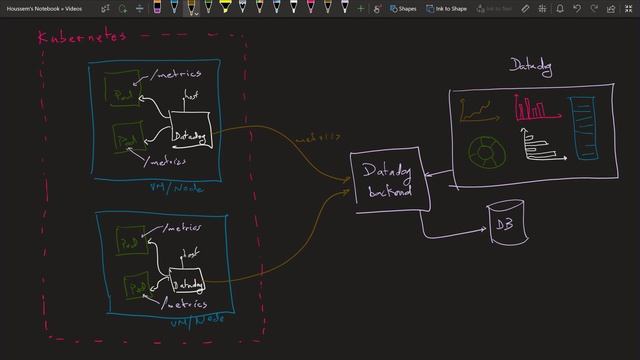Redo the undone action
640x360 pixels.
coord(594,9)
